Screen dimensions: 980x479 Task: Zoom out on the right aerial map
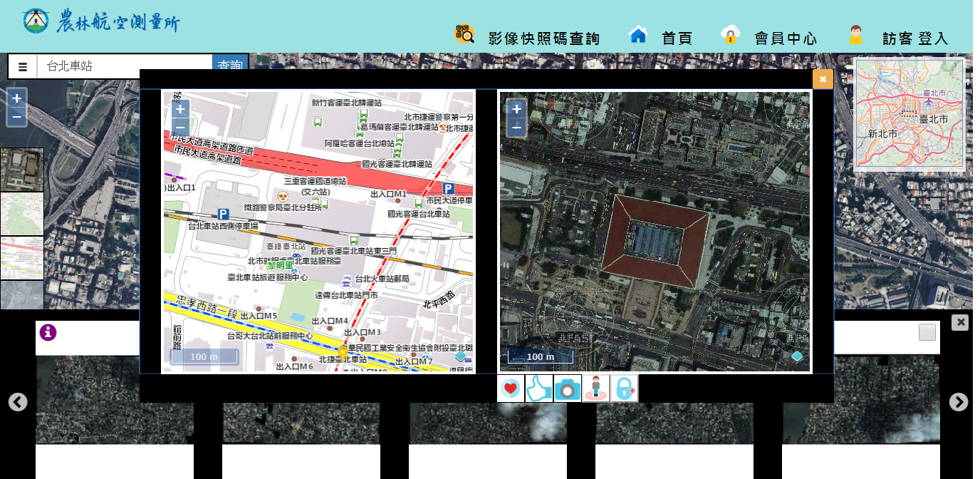[517, 127]
